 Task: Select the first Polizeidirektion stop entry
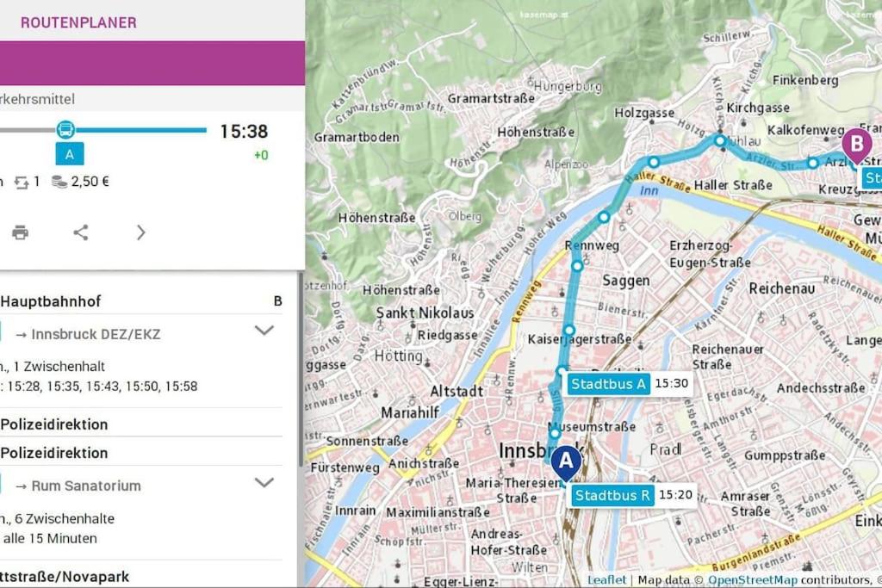tap(54, 424)
